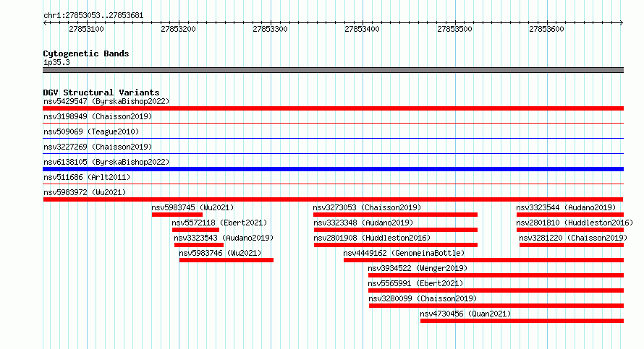Click the nsv509069 (Teague2010) variant label
Image resolution: width=644 pixels, height=349 pixels.
(91, 132)
